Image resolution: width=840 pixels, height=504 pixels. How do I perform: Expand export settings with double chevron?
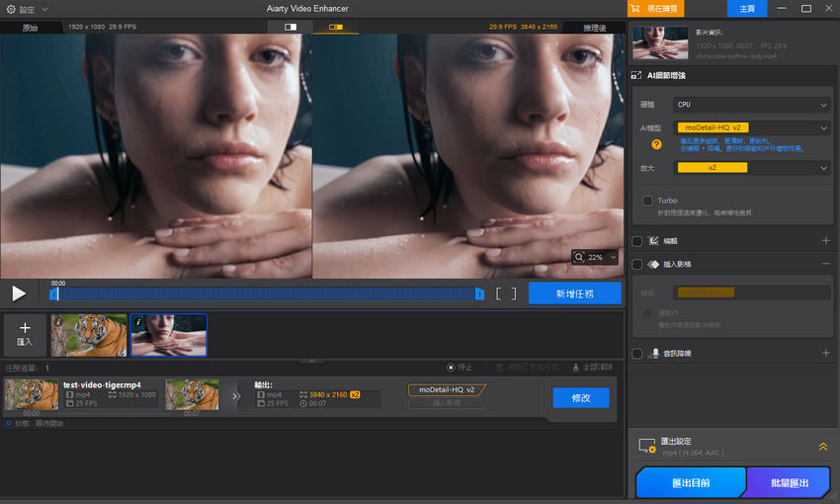tap(823, 446)
